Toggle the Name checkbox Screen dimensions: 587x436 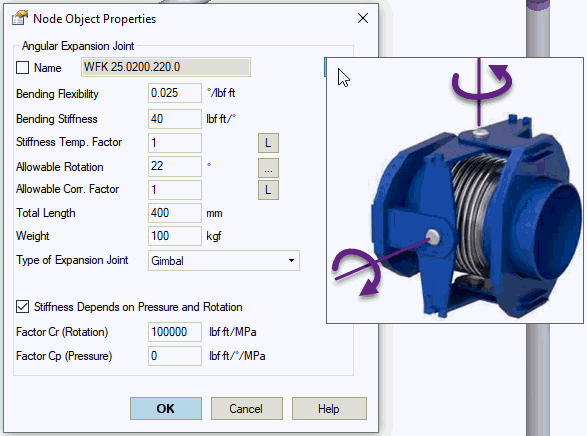coord(22,67)
